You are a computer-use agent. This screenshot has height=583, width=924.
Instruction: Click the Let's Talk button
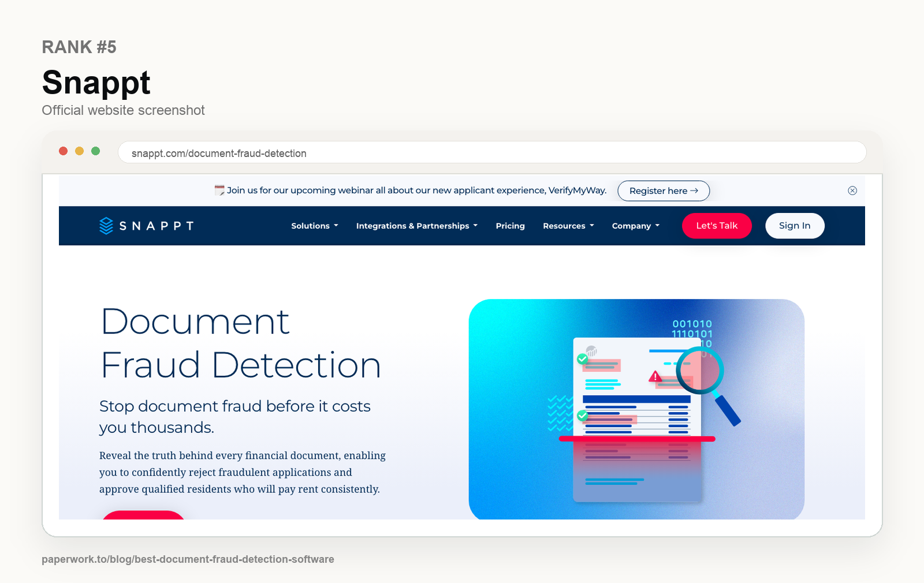point(717,226)
